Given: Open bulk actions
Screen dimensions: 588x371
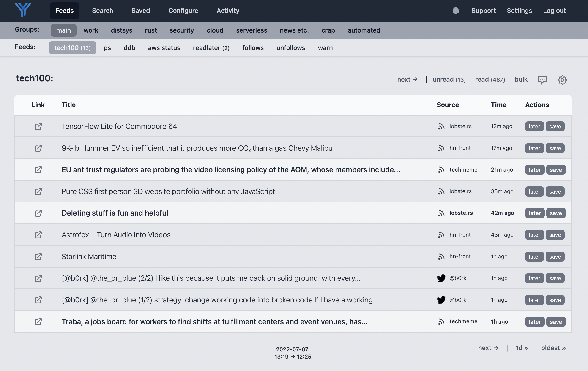Looking at the screenshot, I should [x=521, y=79].
